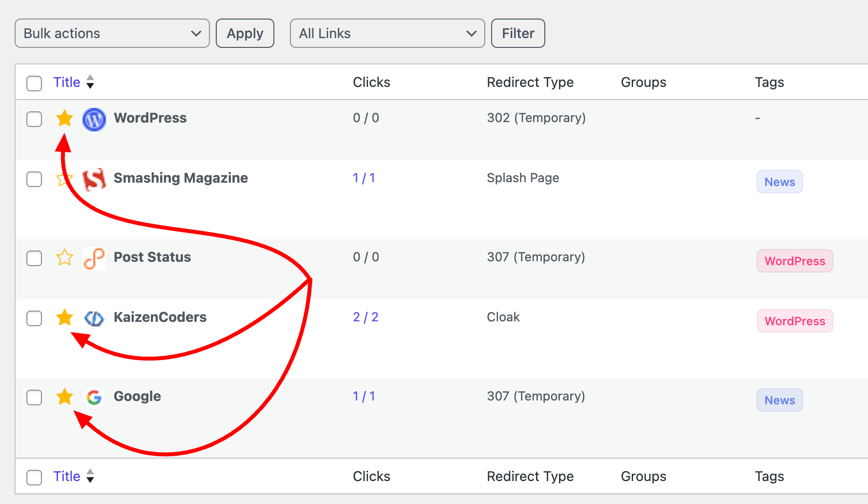Image resolution: width=868 pixels, height=504 pixels.
Task: Check the WordPress row checkbox
Action: coord(34,119)
